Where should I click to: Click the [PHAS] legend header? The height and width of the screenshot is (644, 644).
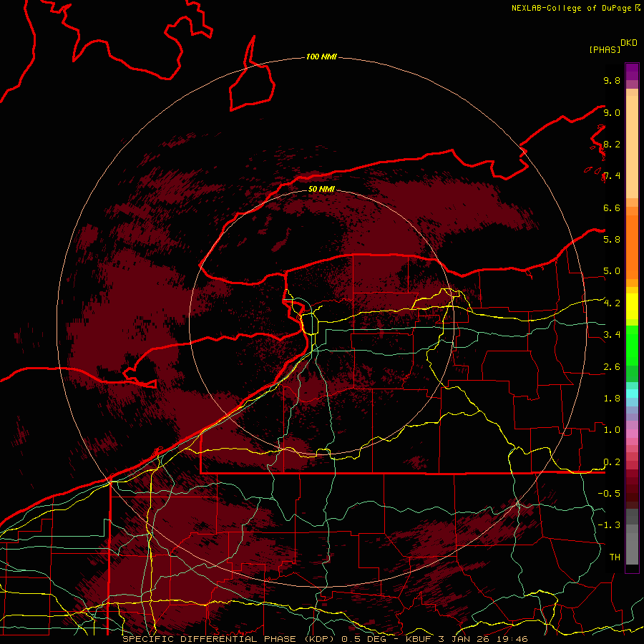[605, 49]
